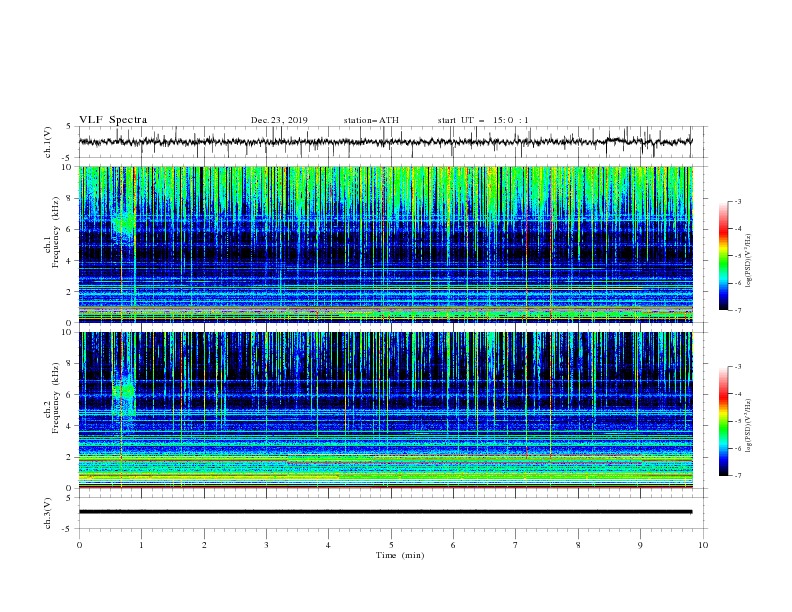Click the '-3' tick on the upper colorbar

737,201
